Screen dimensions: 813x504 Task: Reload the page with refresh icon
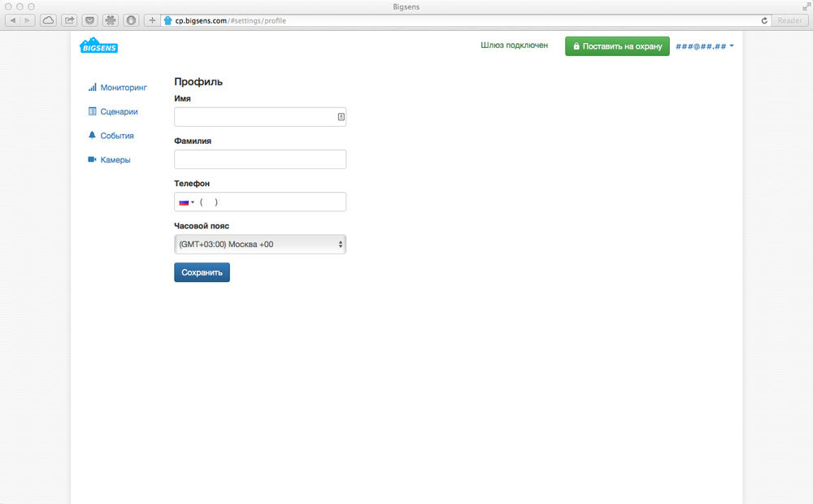763,20
